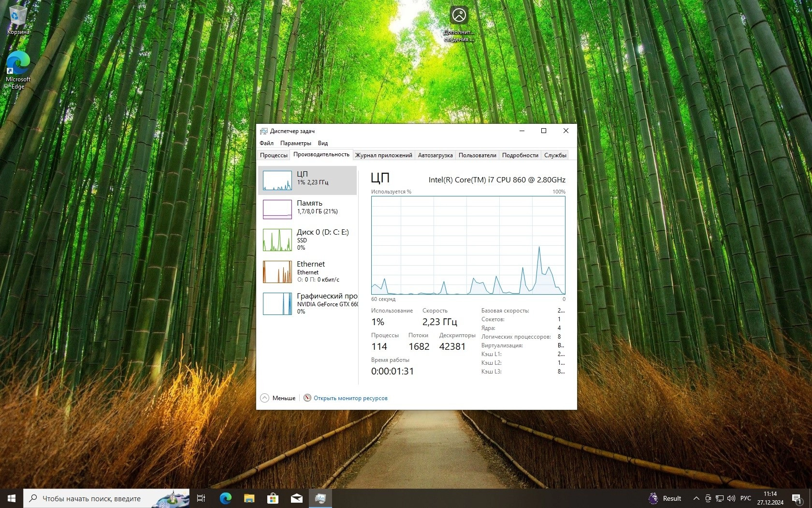Open Microsoft Edge from the taskbar
This screenshot has height=508, width=812.
click(x=225, y=498)
